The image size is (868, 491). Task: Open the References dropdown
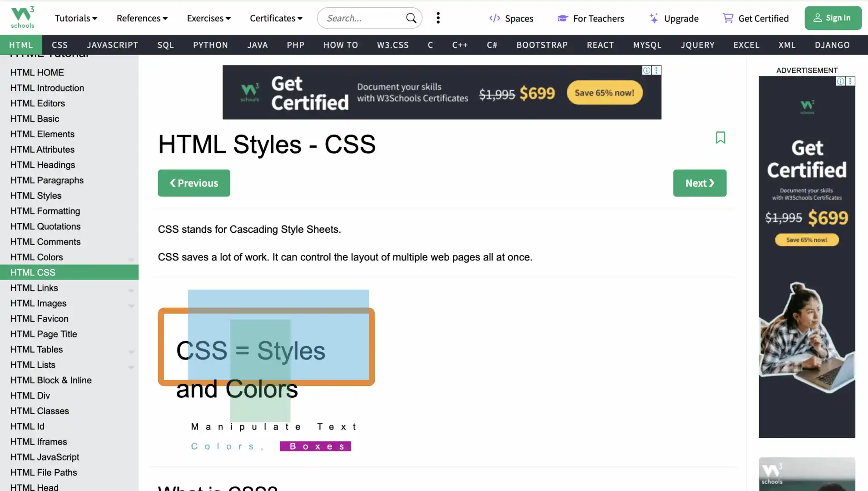(x=142, y=18)
